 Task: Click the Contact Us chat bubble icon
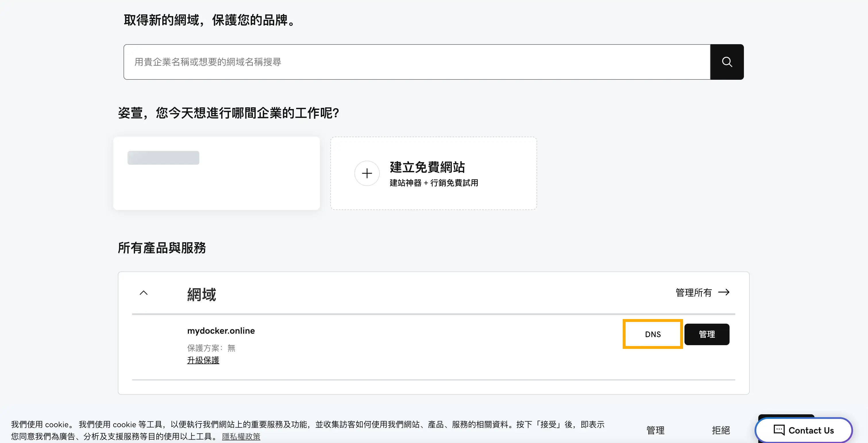(779, 430)
